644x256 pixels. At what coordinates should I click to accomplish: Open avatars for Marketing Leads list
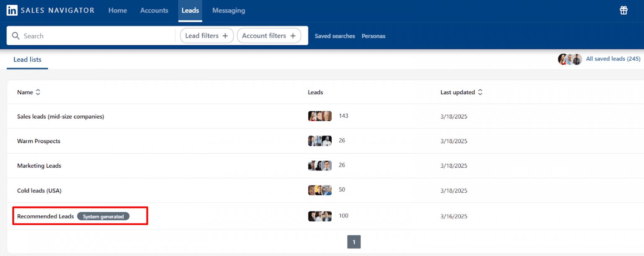320,166
